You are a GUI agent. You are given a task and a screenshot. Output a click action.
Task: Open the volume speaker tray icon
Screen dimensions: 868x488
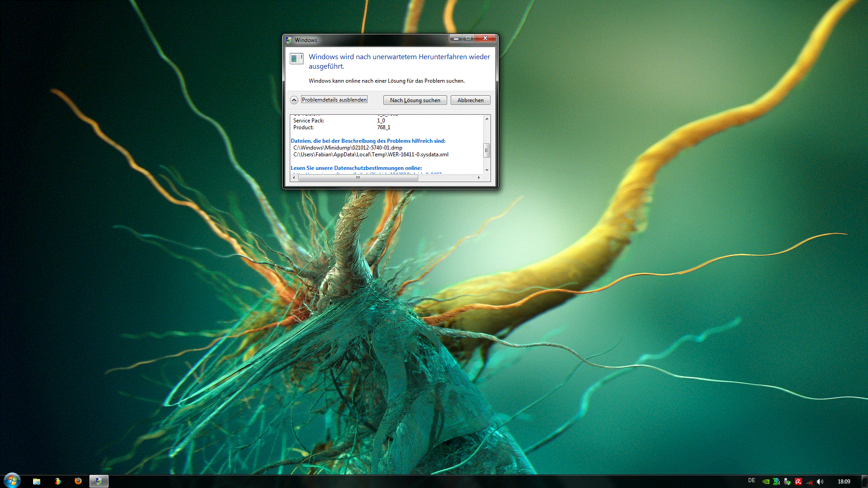coord(820,482)
